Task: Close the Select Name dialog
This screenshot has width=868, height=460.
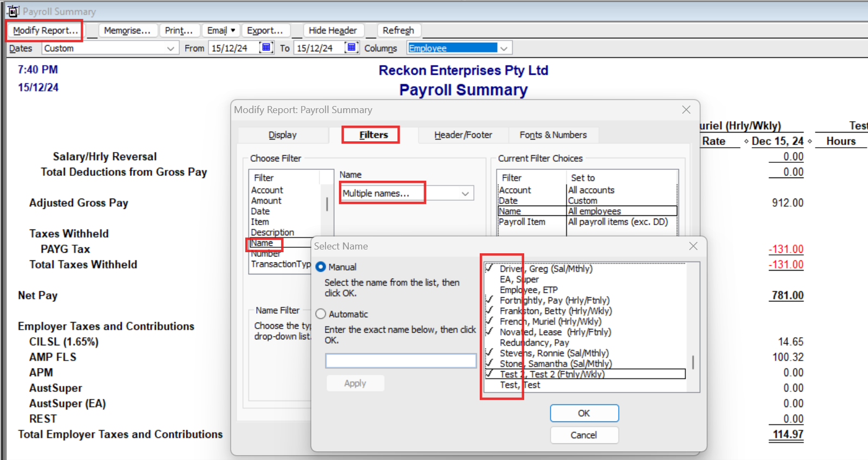Action: tap(693, 246)
